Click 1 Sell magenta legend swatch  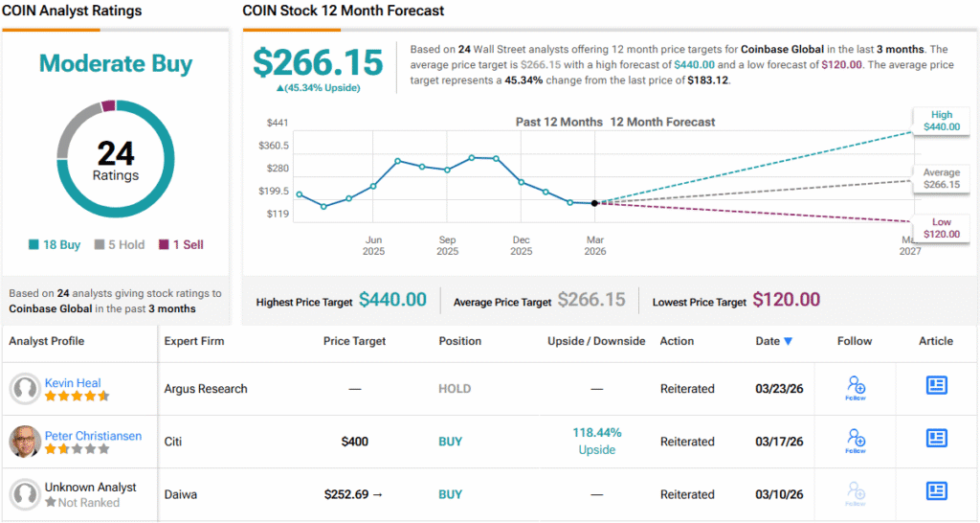[164, 244]
